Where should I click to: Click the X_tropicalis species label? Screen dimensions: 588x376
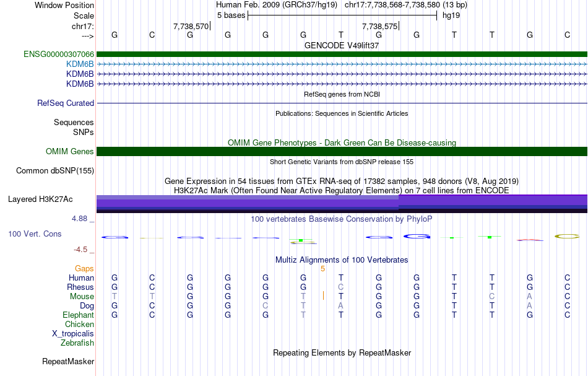73,334
